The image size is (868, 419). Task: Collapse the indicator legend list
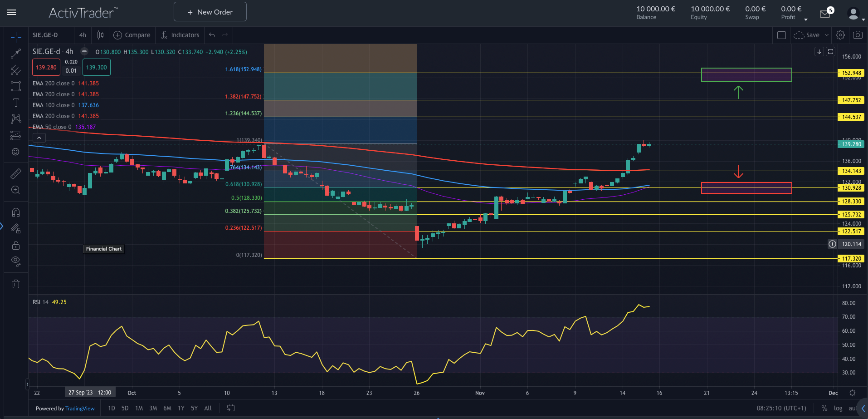tap(39, 138)
